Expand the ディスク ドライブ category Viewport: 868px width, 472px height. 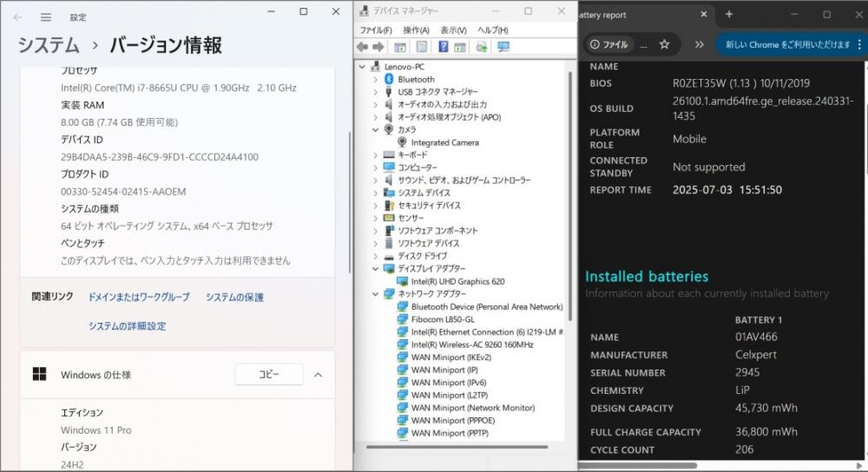pos(375,256)
